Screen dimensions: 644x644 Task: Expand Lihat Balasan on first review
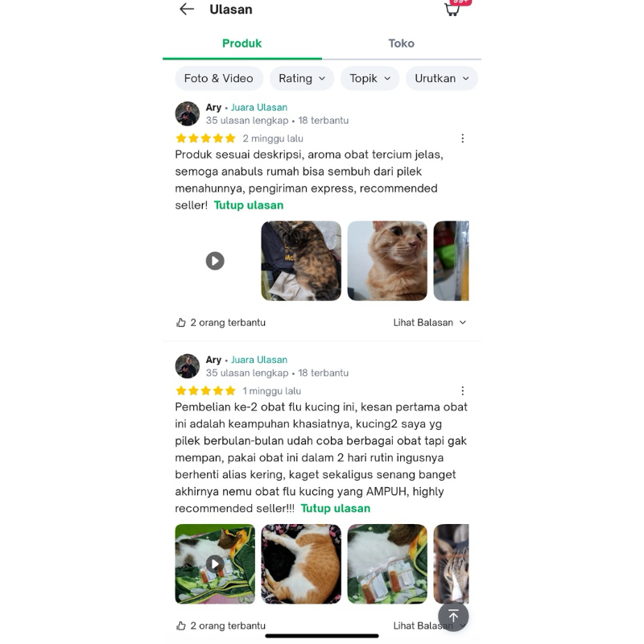[x=430, y=323]
